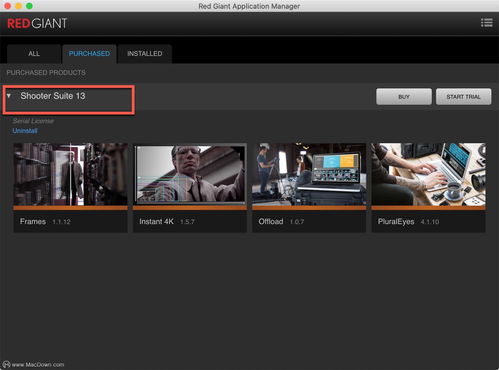Click the Serial License text

tap(33, 121)
